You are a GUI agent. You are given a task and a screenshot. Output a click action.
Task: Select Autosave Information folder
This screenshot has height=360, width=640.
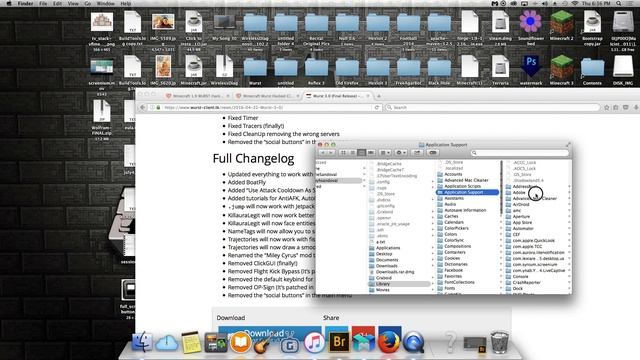coord(465,210)
